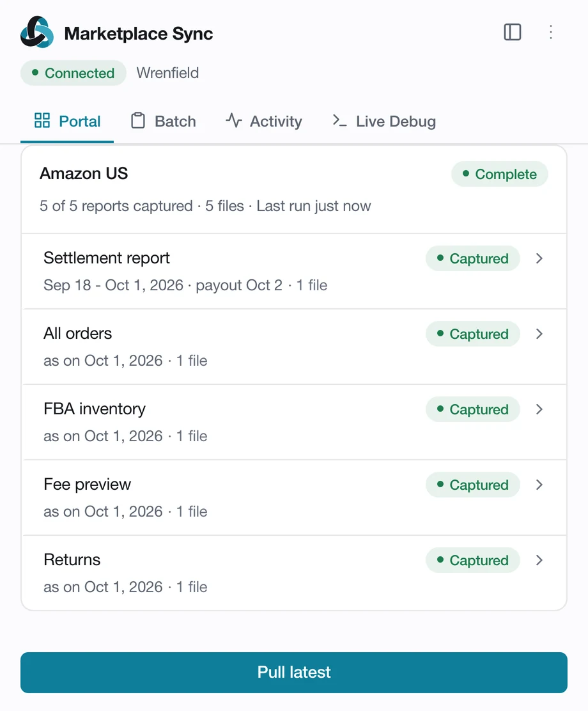The image size is (588, 711).
Task: Open the Batch tab
Action: click(163, 121)
